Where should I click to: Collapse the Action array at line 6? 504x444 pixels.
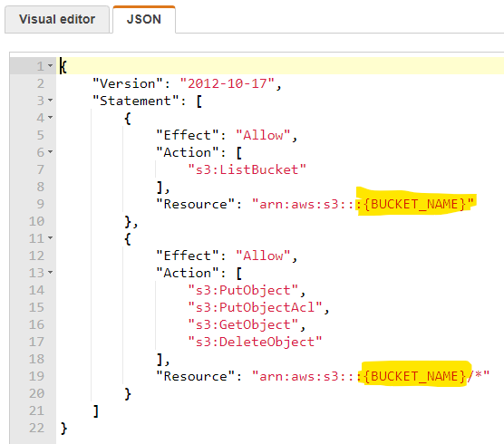point(51,152)
